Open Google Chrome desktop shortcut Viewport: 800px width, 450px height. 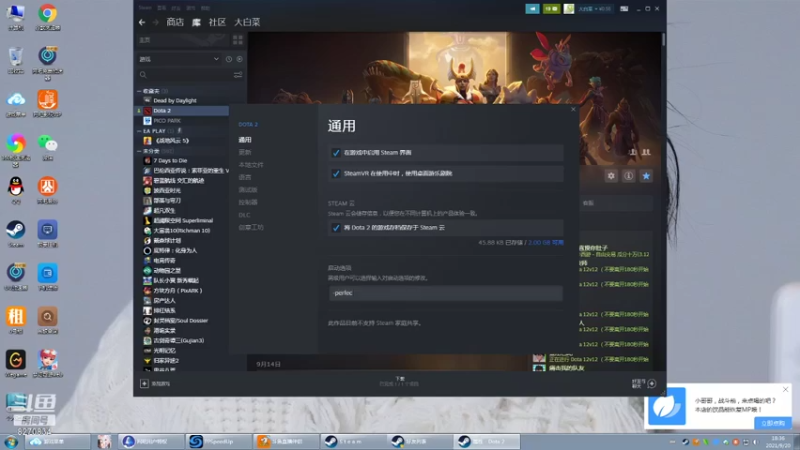point(47,17)
